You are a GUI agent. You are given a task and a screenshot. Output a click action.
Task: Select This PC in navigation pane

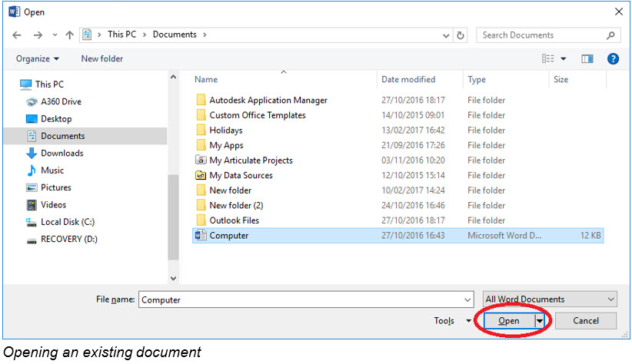(x=42, y=84)
